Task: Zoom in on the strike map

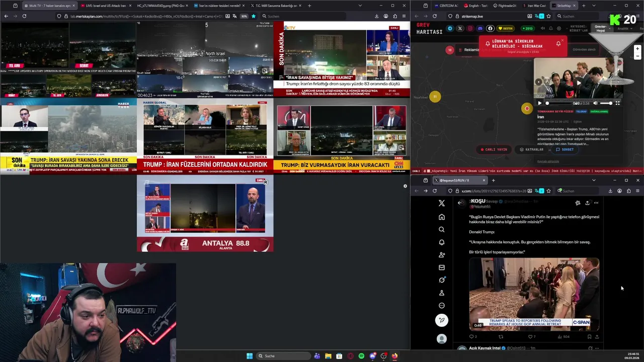Action: click(637, 49)
